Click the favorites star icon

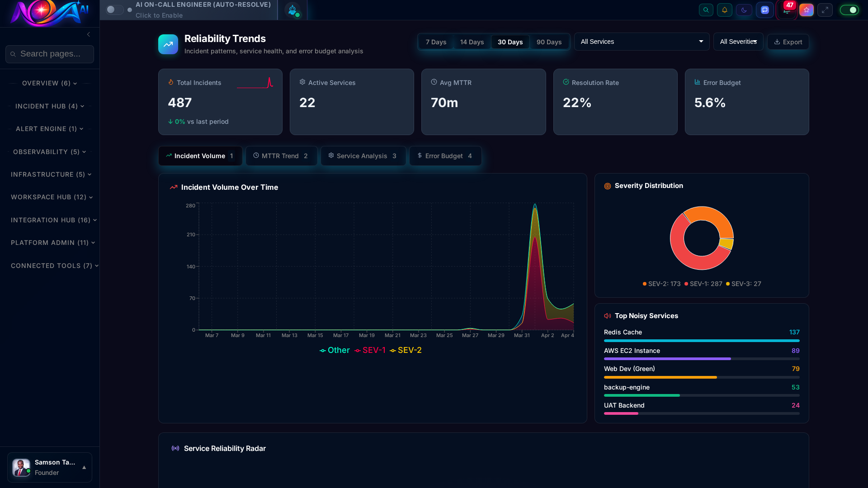point(806,9)
